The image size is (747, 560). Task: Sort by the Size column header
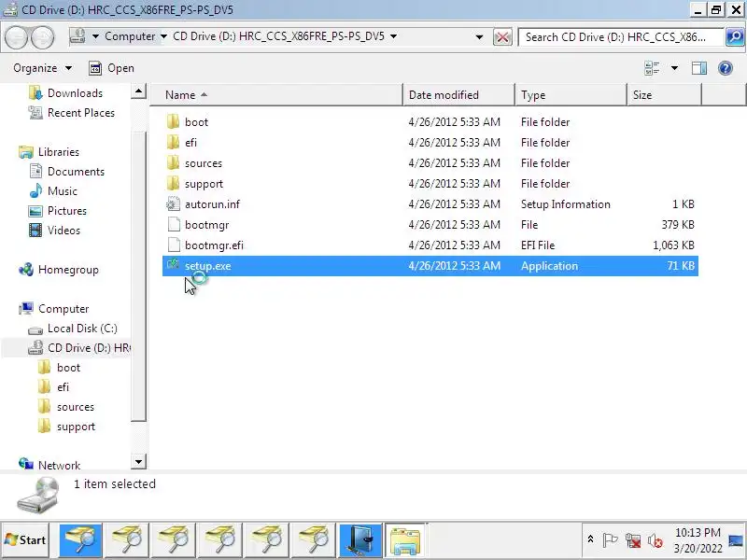[664, 95]
